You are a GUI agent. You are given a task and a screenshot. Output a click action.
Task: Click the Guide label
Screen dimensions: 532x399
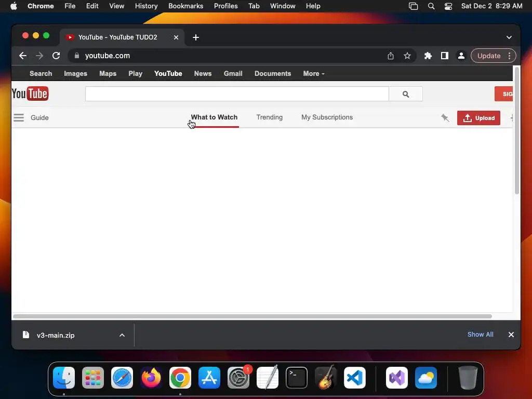coord(39,118)
